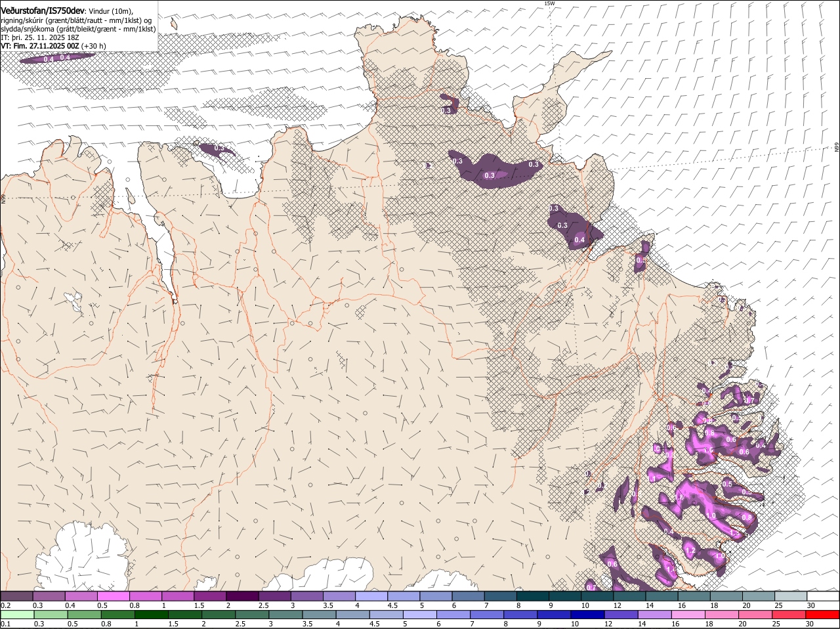Select the dark teal snow swatch between 8 and 9
840x629 pixels.
532,596
